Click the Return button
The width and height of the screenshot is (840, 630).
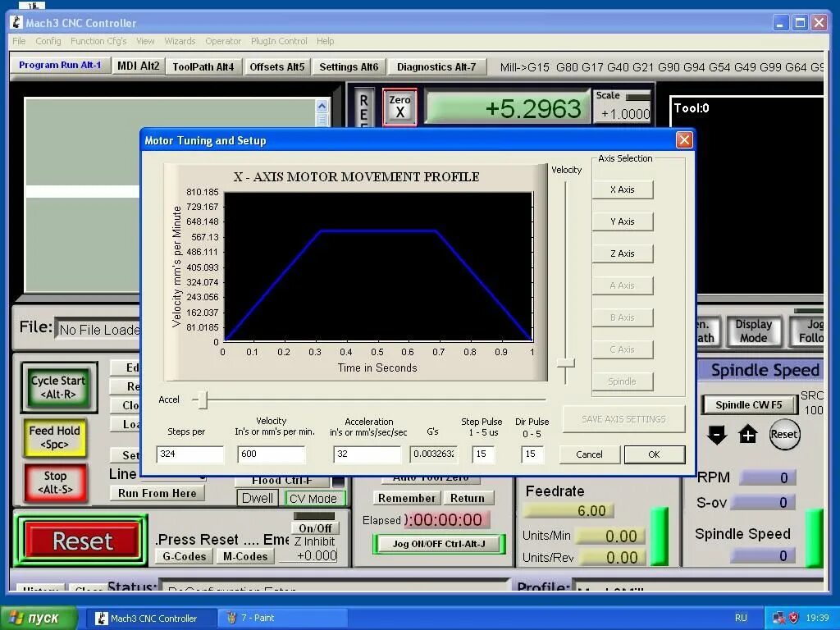click(x=467, y=498)
